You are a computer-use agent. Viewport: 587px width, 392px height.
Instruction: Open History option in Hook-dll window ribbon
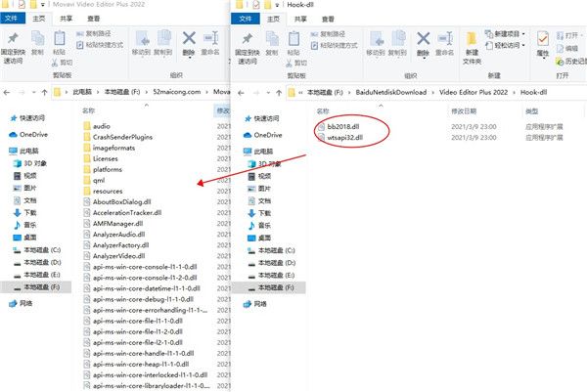(572, 60)
